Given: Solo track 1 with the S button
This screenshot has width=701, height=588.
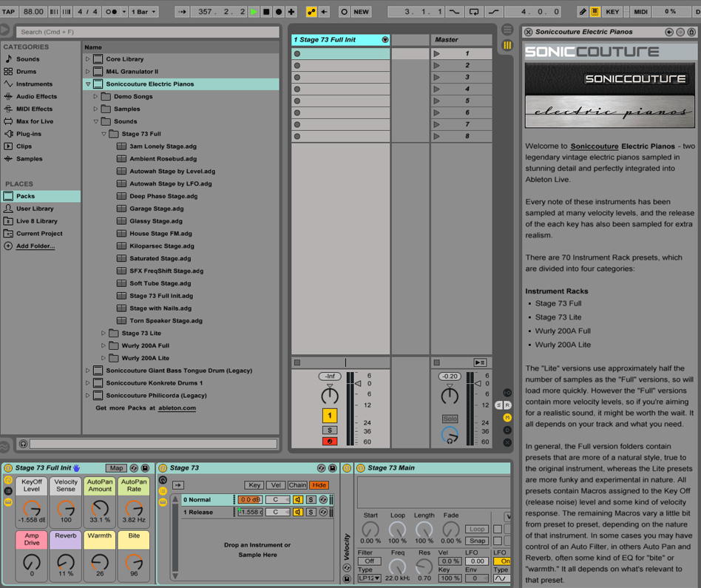Looking at the screenshot, I should pos(330,430).
